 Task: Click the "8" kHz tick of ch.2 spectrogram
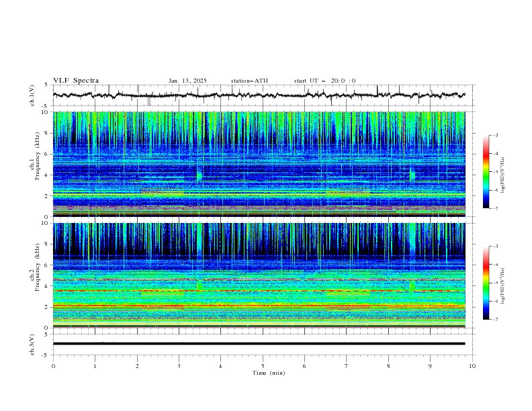(x=47, y=244)
